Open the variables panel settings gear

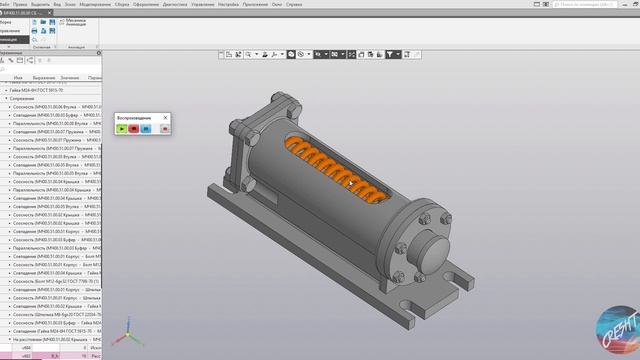[x=98, y=53]
